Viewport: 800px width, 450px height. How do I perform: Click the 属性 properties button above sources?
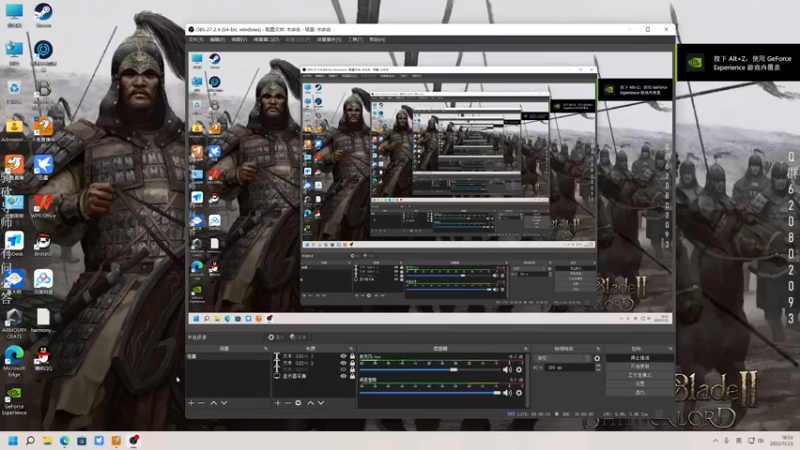[x=276, y=337]
